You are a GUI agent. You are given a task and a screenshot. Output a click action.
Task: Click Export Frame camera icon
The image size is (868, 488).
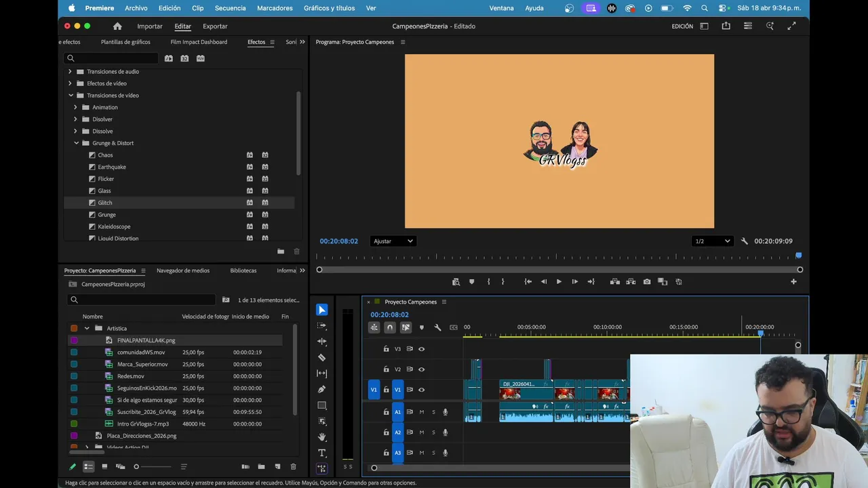(647, 282)
